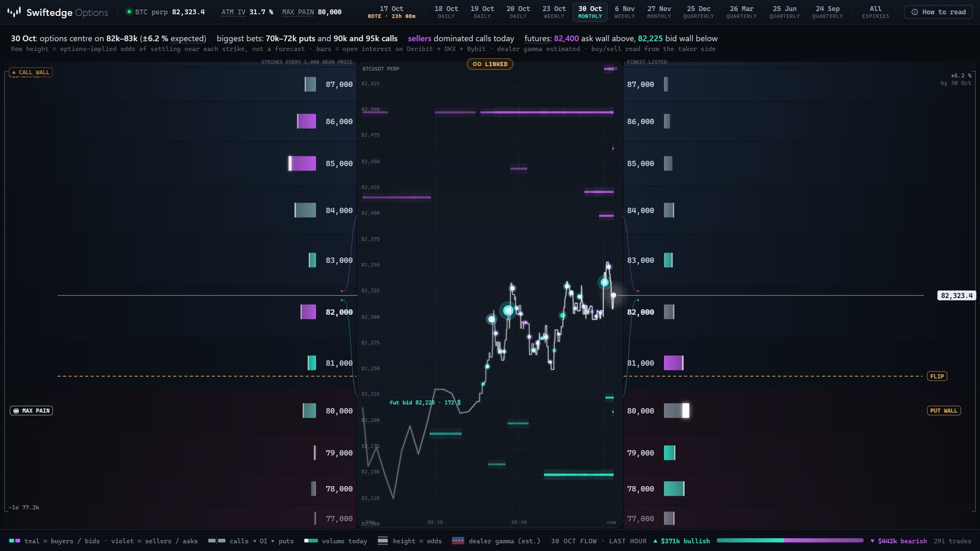Show the All expiries tab
Screen dimensions: 980x551
[x=875, y=12]
